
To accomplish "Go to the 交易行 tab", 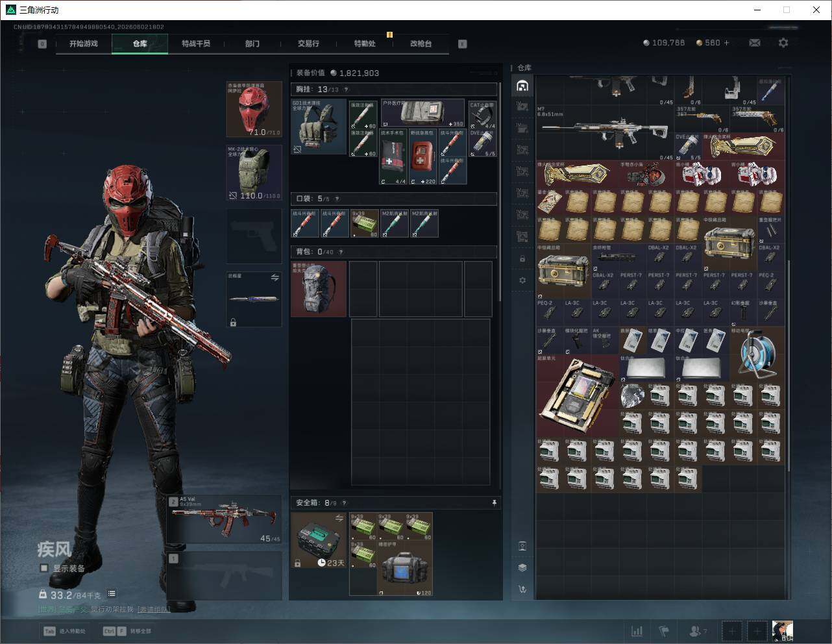I will (308, 43).
